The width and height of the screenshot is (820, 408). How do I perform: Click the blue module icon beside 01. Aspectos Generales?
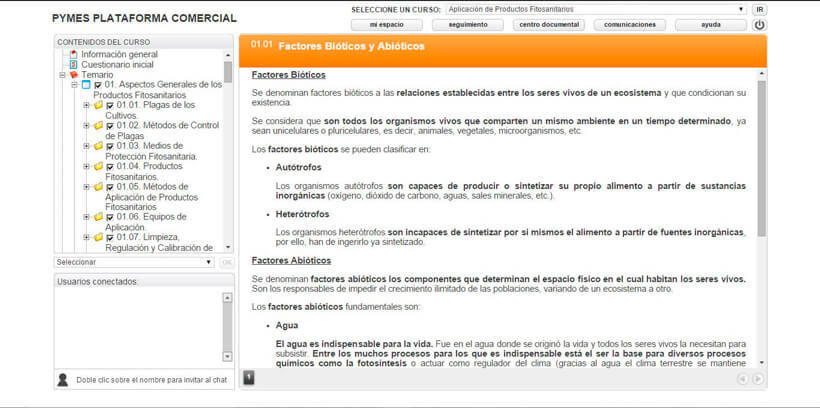[86, 85]
